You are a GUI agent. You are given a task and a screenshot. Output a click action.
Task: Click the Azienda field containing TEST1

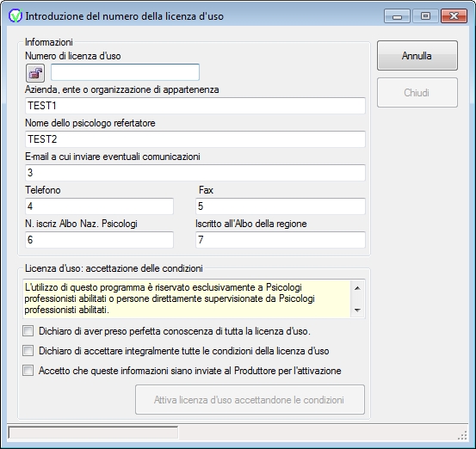pos(195,106)
